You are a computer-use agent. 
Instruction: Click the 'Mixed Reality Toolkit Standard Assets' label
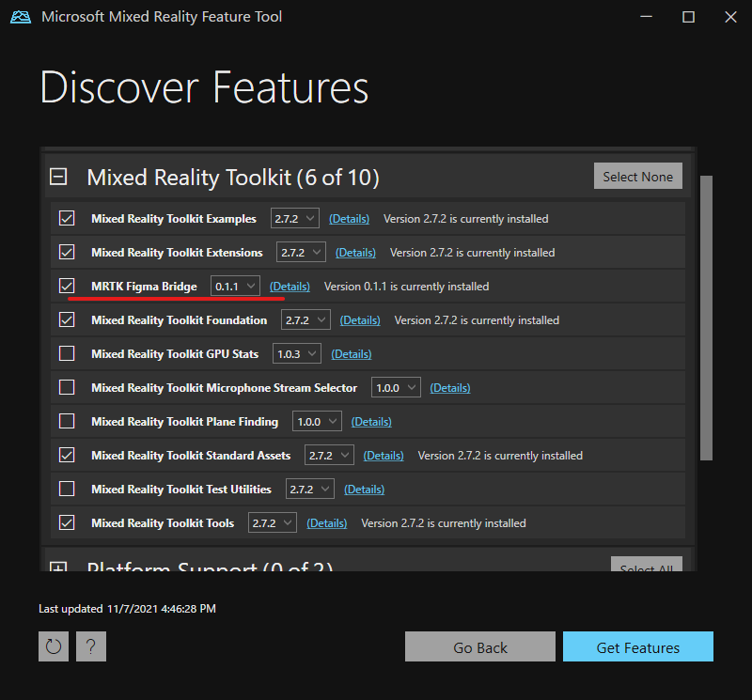pyautogui.click(x=191, y=456)
